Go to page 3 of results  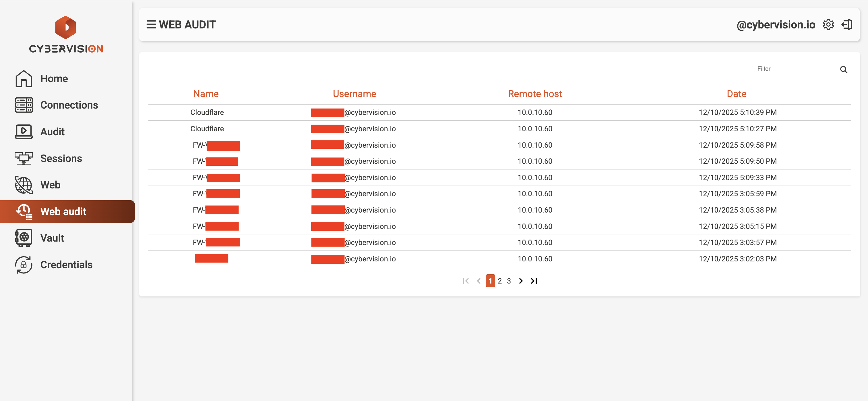point(509,281)
